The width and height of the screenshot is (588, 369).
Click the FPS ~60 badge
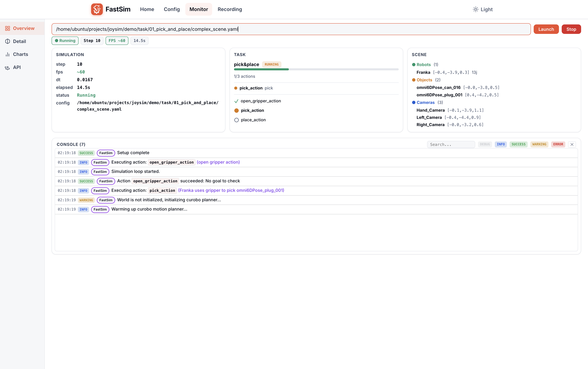point(117,40)
